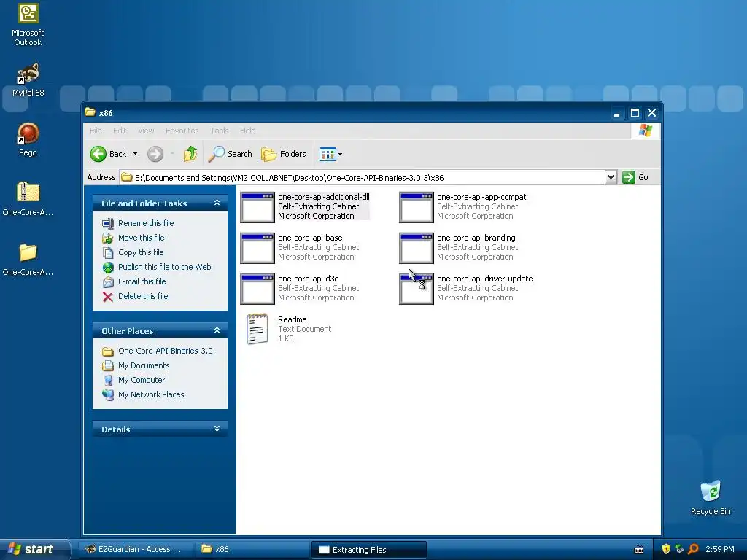Click the Windows flag logo in menu bar
747x560 pixels.
click(646, 131)
